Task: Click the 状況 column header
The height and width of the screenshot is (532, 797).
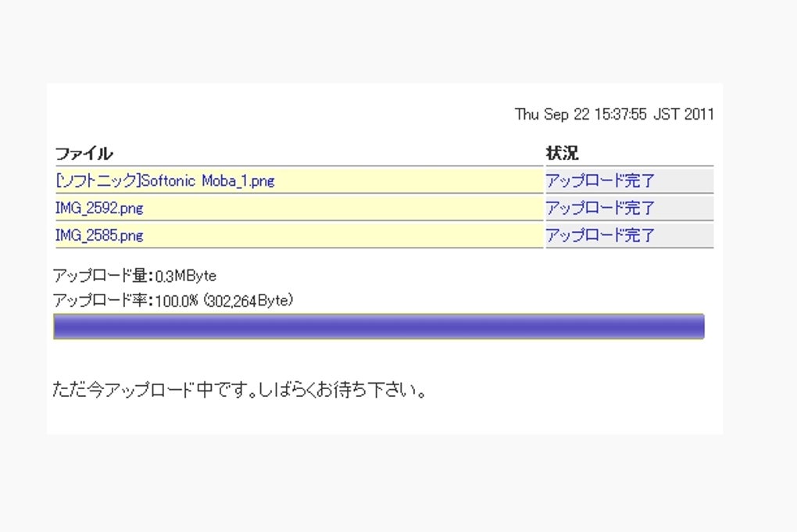Action: (562, 153)
